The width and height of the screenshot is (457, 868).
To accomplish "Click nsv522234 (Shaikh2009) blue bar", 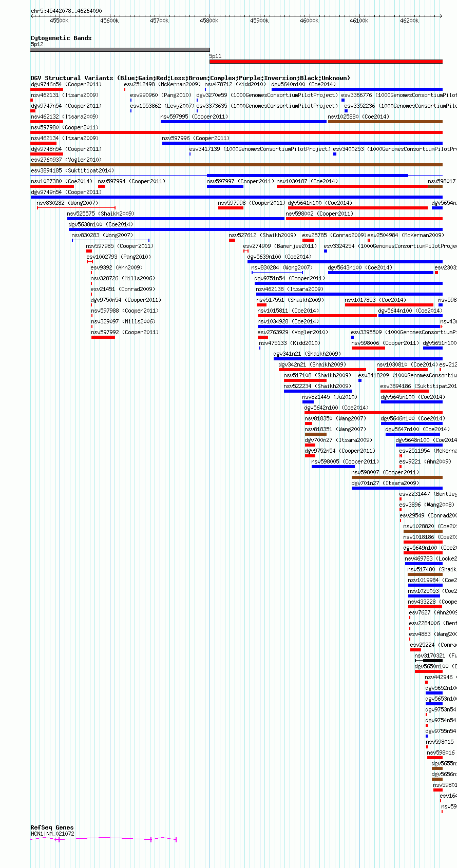I will click(318, 391).
